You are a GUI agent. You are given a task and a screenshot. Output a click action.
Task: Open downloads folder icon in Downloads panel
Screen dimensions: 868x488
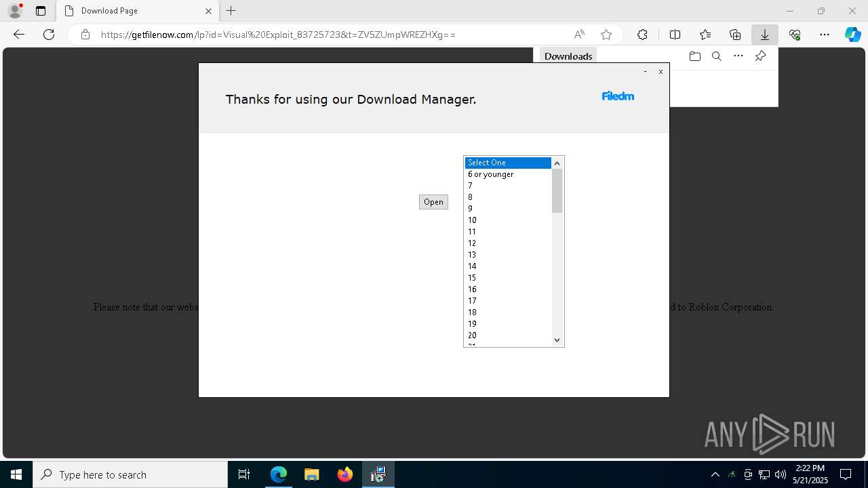click(x=694, y=56)
